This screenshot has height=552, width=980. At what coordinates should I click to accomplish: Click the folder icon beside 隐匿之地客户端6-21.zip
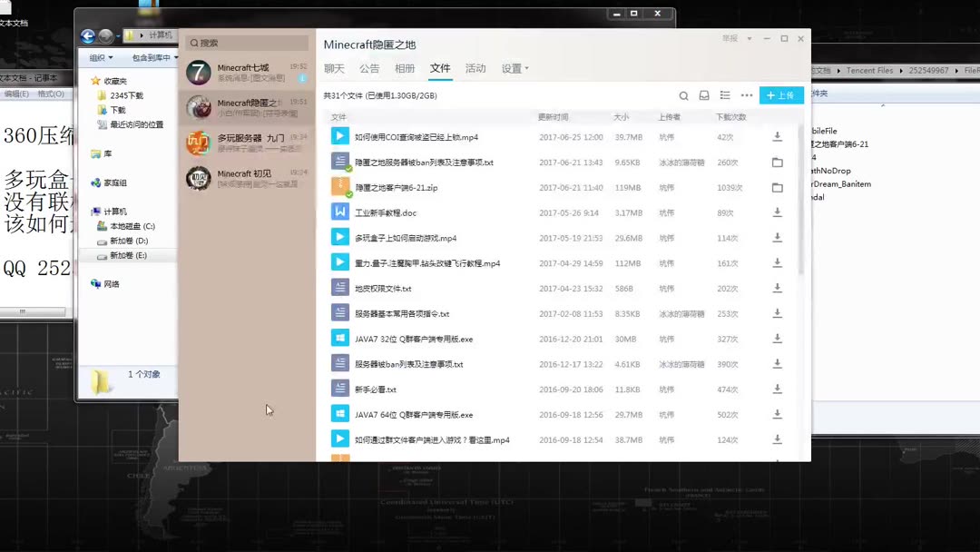[x=778, y=189]
